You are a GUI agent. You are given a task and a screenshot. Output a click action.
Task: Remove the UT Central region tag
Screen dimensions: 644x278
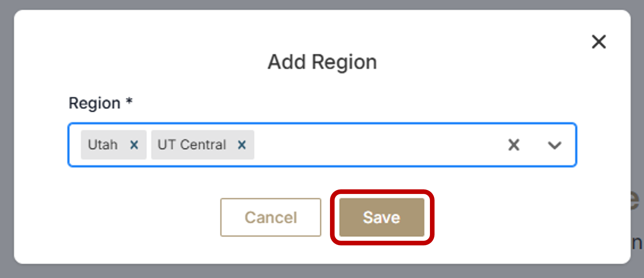[x=242, y=145]
